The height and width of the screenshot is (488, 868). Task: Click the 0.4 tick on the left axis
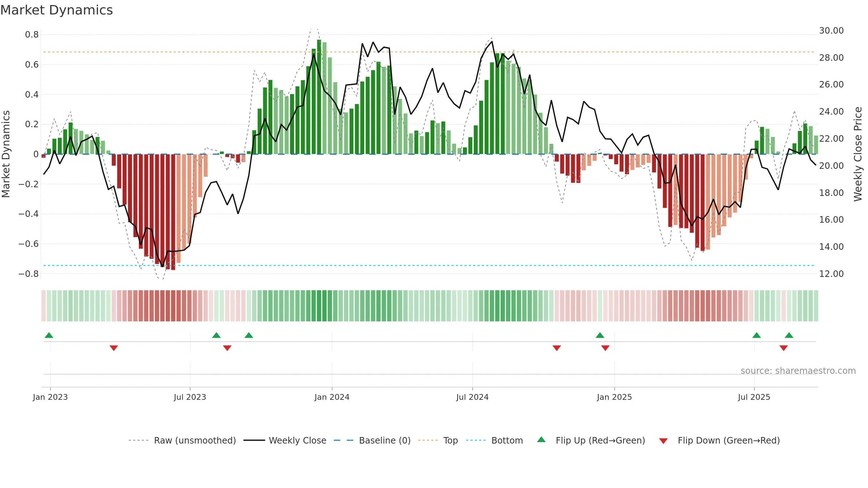pos(32,95)
